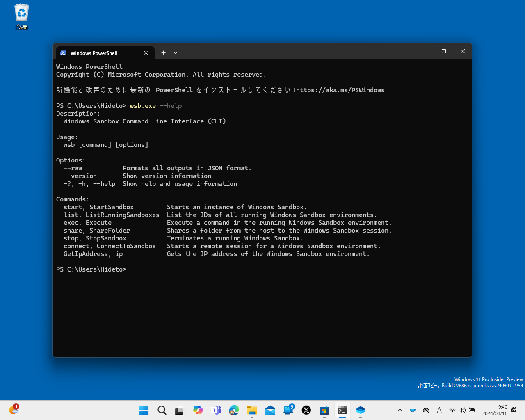
Task: Open the https://aka.ms/PSWindows link
Action: tap(340, 90)
